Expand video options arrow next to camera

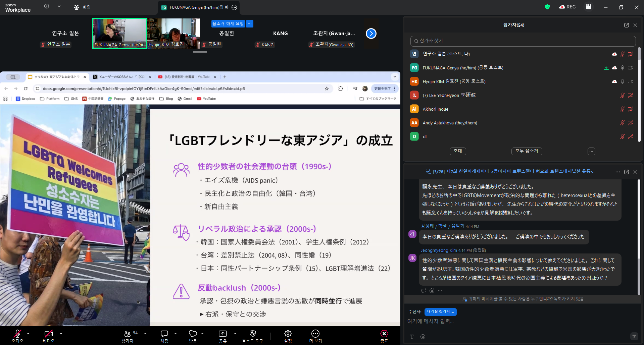tap(61, 334)
